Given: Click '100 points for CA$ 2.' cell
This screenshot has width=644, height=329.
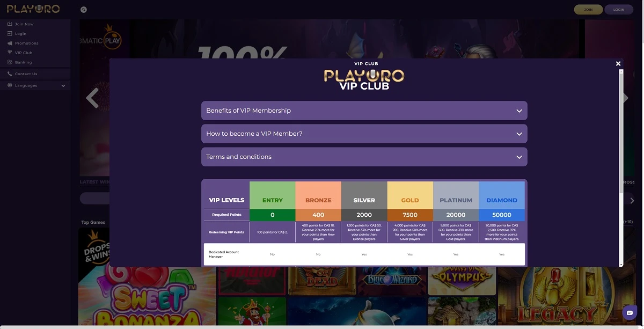Looking at the screenshot, I should click(273, 232).
